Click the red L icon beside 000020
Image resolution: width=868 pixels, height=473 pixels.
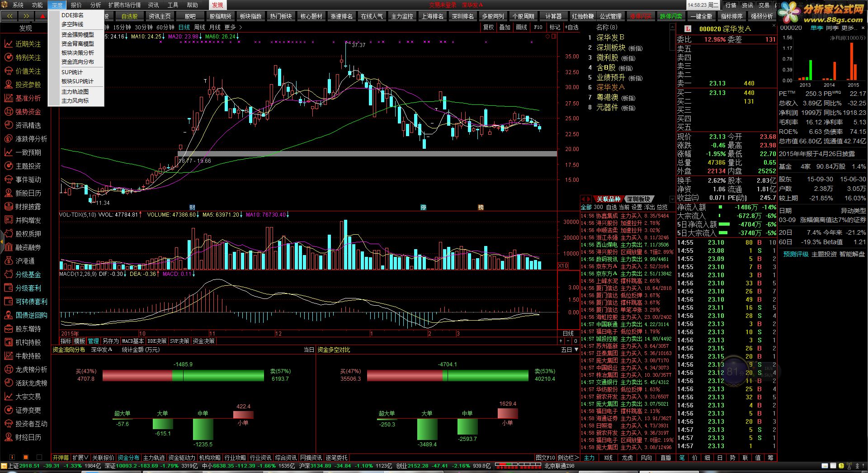688,29
